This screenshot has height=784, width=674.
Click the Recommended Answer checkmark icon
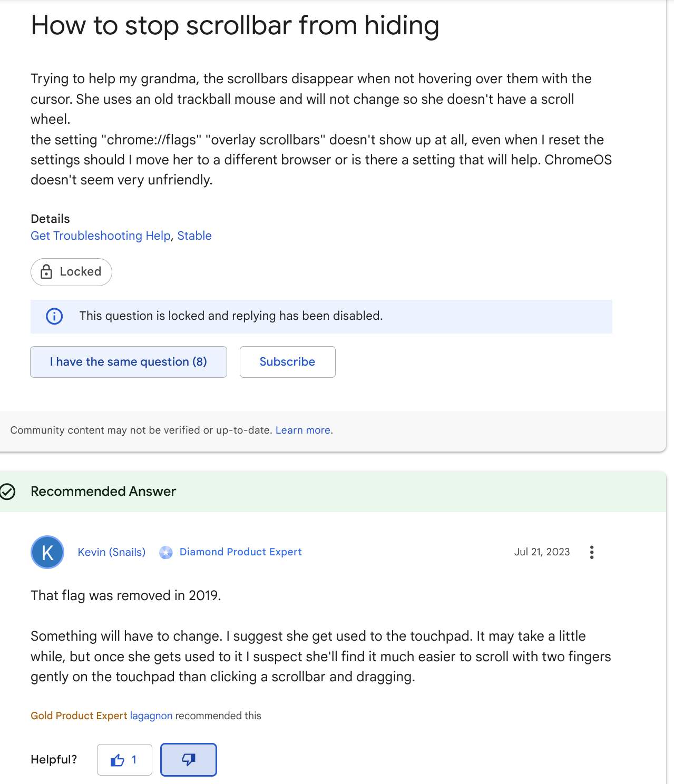coord(7,492)
